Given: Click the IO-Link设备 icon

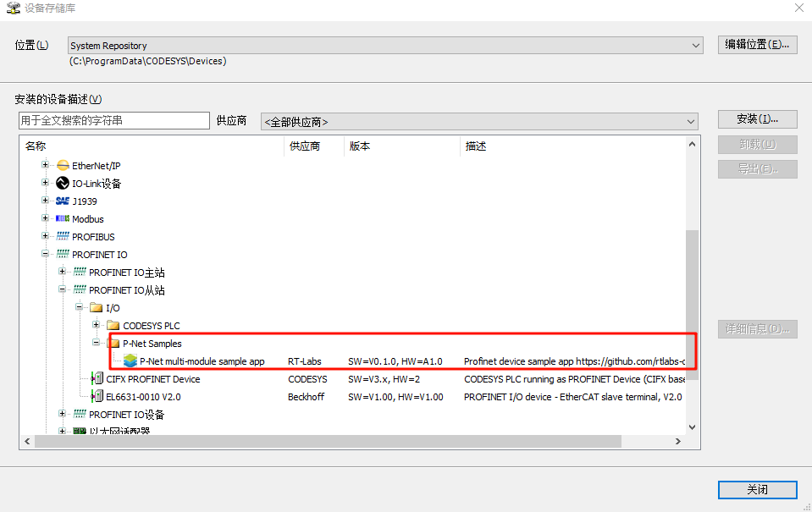Looking at the screenshot, I should [63, 184].
